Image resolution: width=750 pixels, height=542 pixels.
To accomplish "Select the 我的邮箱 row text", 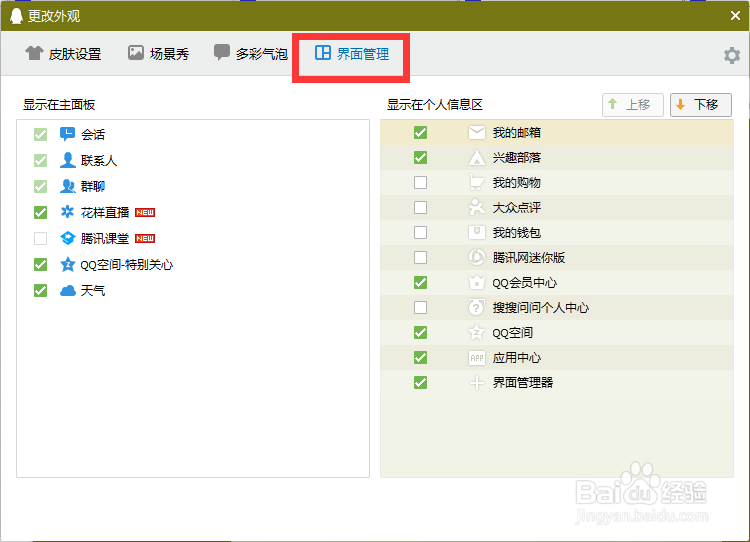I will point(517,133).
